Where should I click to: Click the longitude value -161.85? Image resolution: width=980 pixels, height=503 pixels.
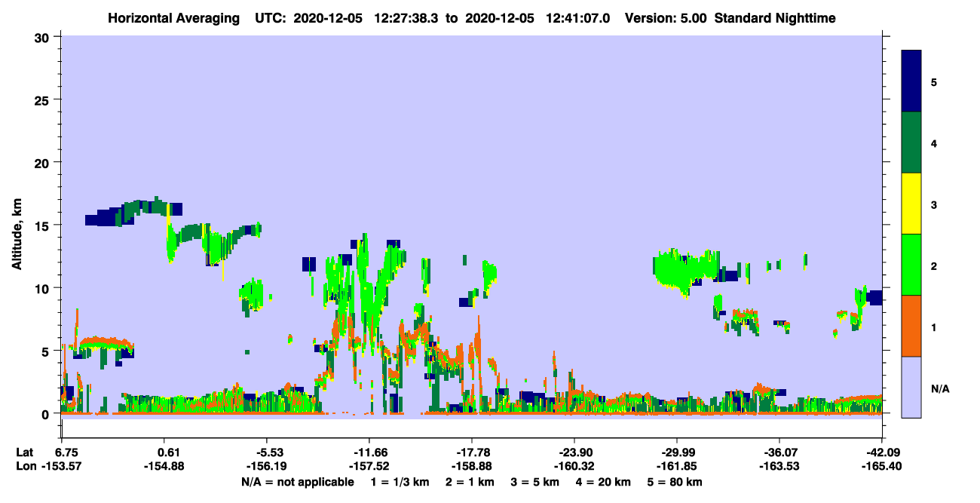click(677, 467)
